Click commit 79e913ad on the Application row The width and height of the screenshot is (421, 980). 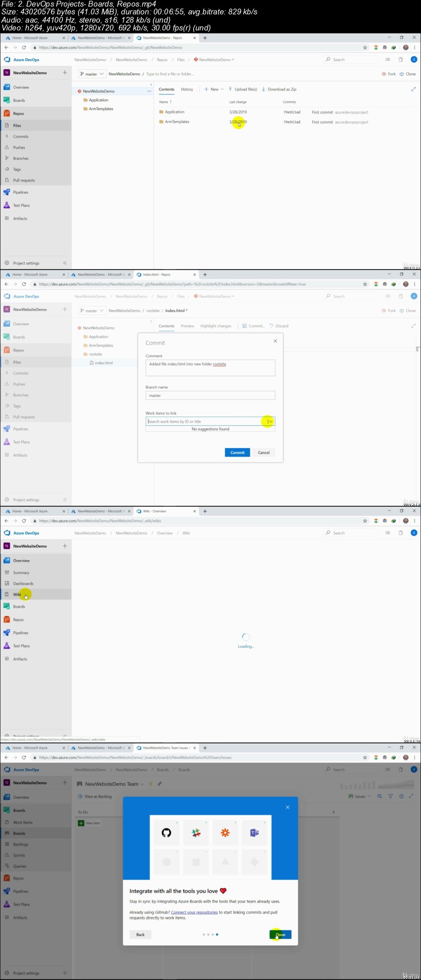[291, 112]
